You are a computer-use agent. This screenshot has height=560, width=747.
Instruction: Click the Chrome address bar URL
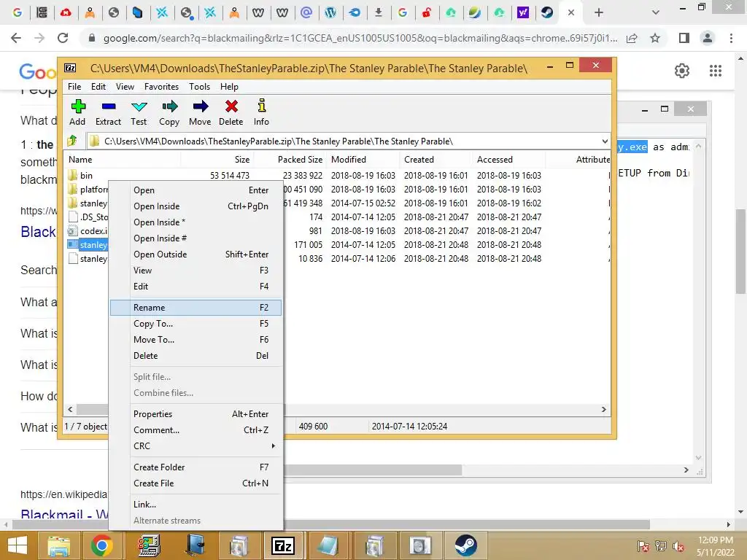[x=360, y=38]
